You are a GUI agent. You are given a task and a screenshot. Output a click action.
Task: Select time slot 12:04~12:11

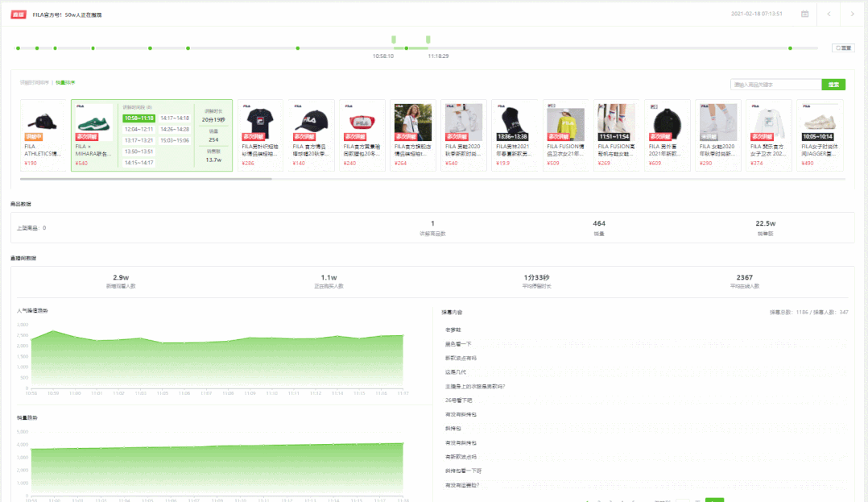pyautogui.click(x=139, y=129)
